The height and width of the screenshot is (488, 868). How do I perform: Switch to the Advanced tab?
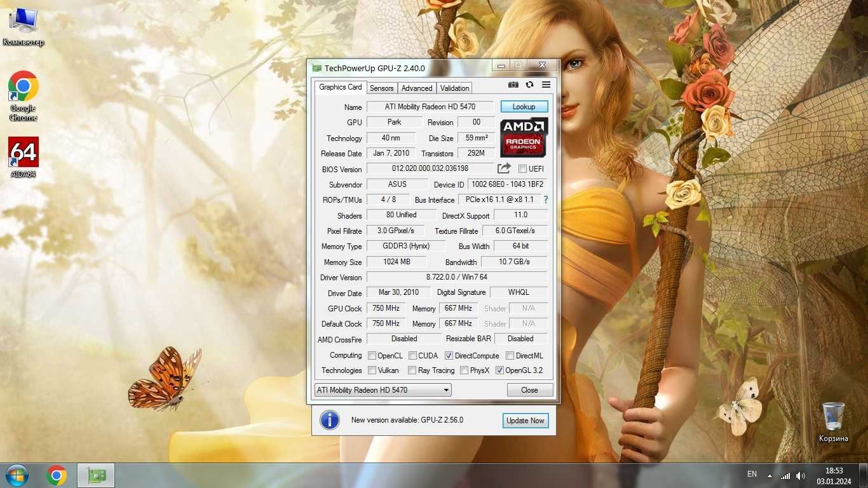tap(417, 88)
